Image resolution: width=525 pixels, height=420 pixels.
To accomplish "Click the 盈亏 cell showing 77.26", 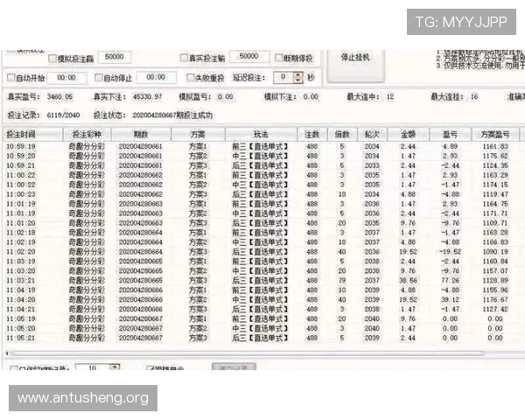I will pos(450,281).
